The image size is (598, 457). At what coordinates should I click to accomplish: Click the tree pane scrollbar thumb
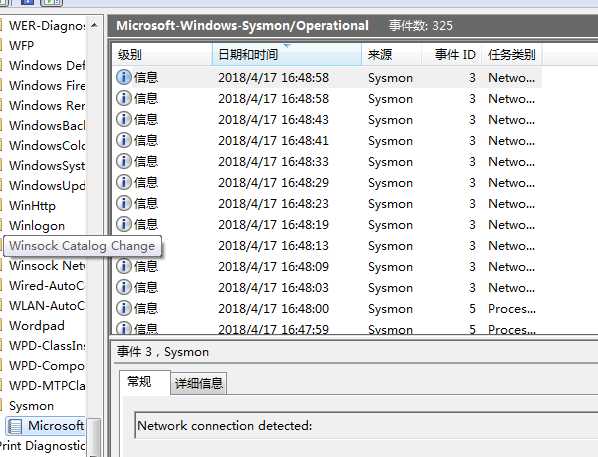pyautogui.click(x=95, y=437)
